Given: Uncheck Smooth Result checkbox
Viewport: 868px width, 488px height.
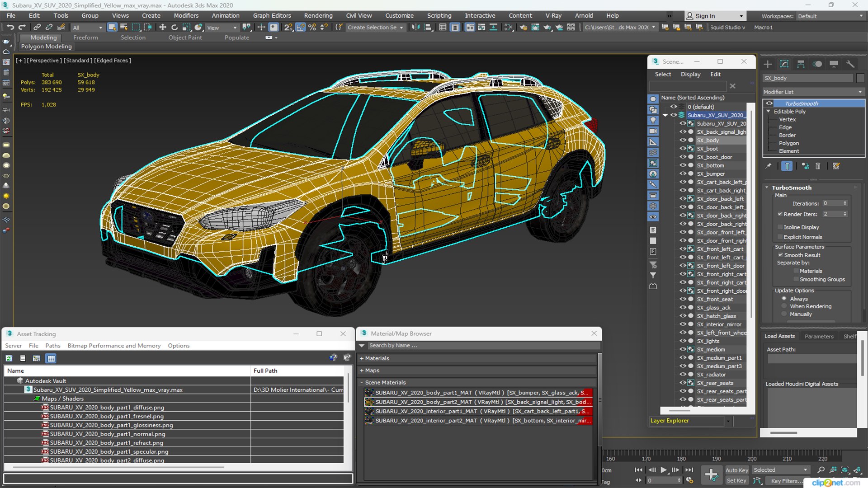Looking at the screenshot, I should 780,255.
